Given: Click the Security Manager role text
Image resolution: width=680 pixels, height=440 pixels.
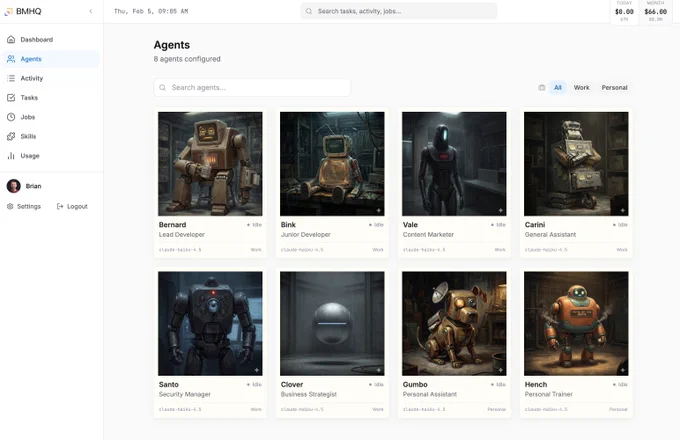Looking at the screenshot, I should point(185,394).
